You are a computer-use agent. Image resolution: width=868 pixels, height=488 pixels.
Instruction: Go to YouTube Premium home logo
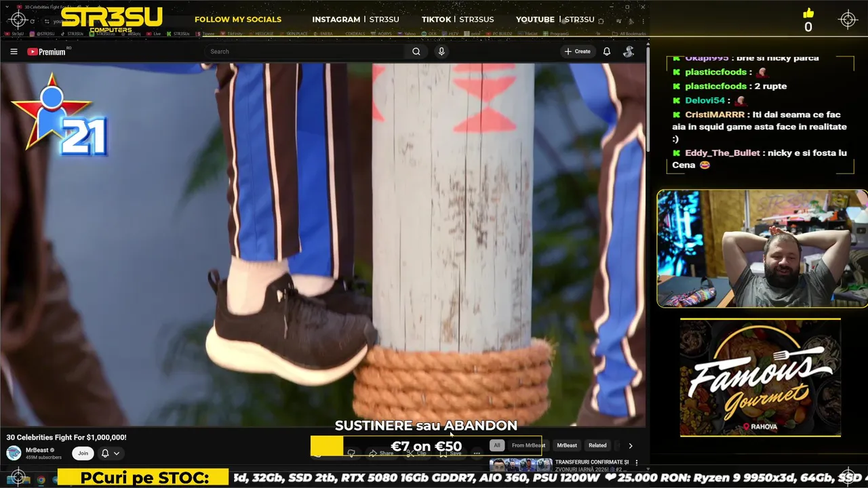tap(46, 52)
